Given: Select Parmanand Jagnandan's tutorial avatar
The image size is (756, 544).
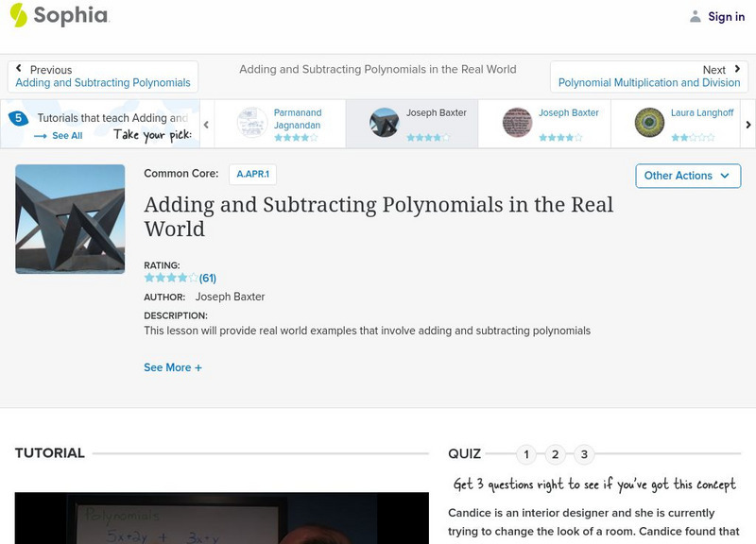Looking at the screenshot, I should pyautogui.click(x=252, y=123).
